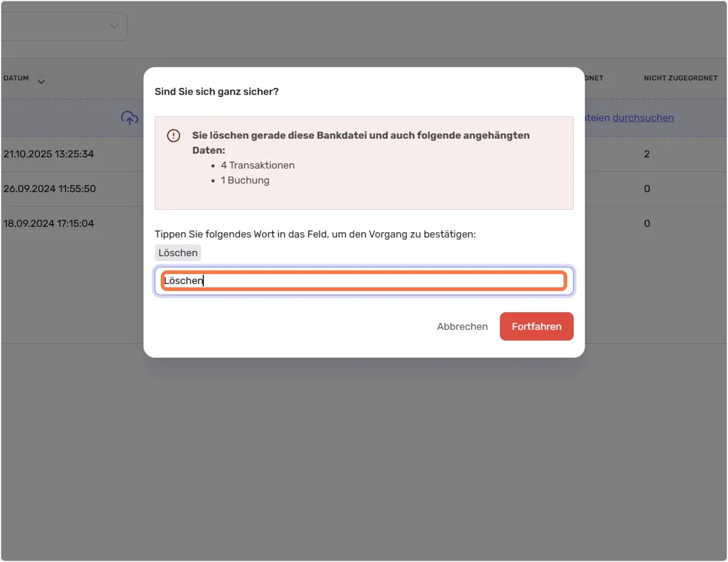
Task: Click the '1 Buchung' list item
Action: tap(245, 180)
